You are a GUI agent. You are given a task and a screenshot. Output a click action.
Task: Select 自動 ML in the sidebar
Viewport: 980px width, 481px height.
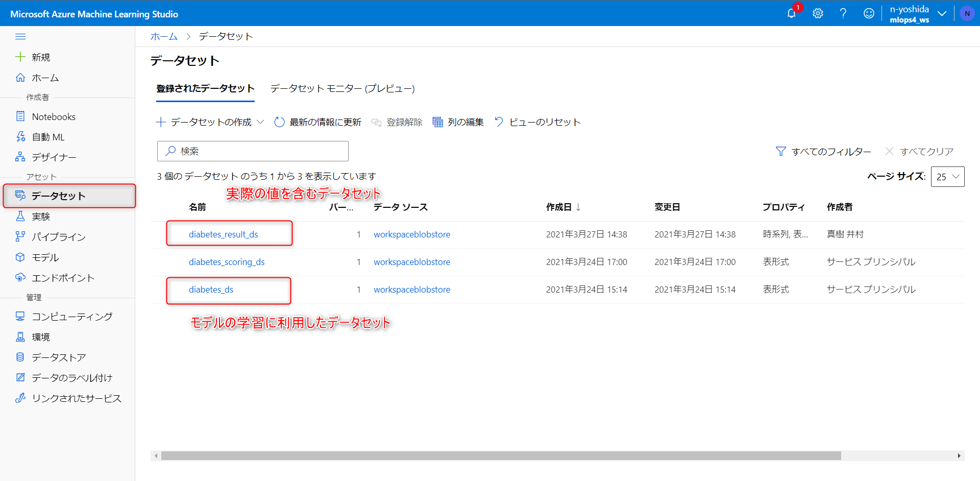48,137
